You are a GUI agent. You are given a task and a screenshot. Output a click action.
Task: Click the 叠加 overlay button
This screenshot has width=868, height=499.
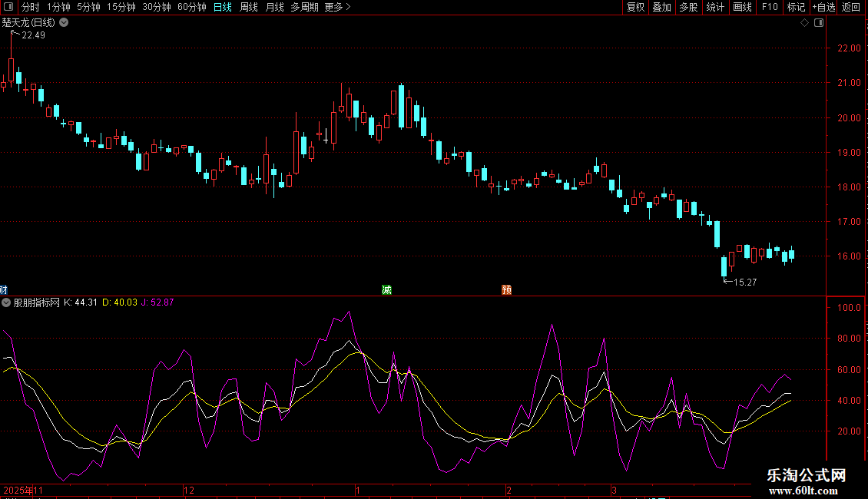coord(661,8)
